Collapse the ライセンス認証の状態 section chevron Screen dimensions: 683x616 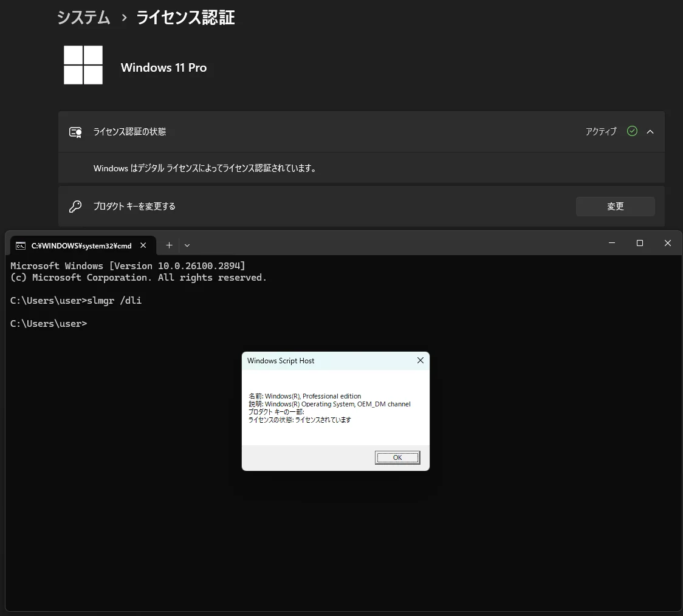tap(650, 131)
